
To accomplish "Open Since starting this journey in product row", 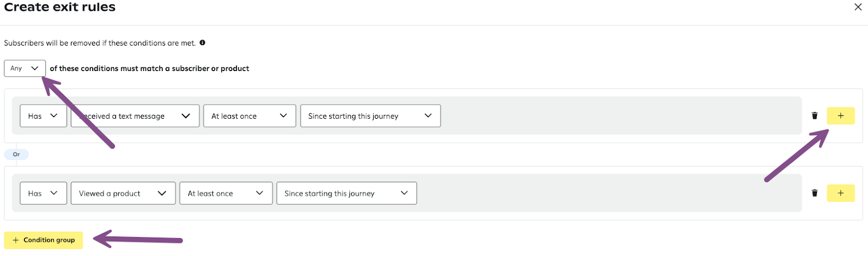I will coord(347,193).
